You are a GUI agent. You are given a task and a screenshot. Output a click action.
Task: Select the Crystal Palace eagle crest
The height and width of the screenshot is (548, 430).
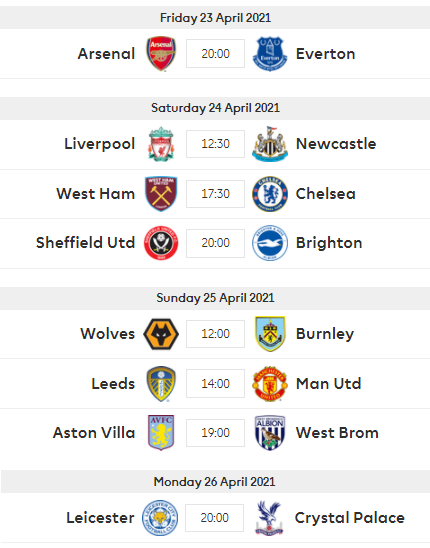269,518
